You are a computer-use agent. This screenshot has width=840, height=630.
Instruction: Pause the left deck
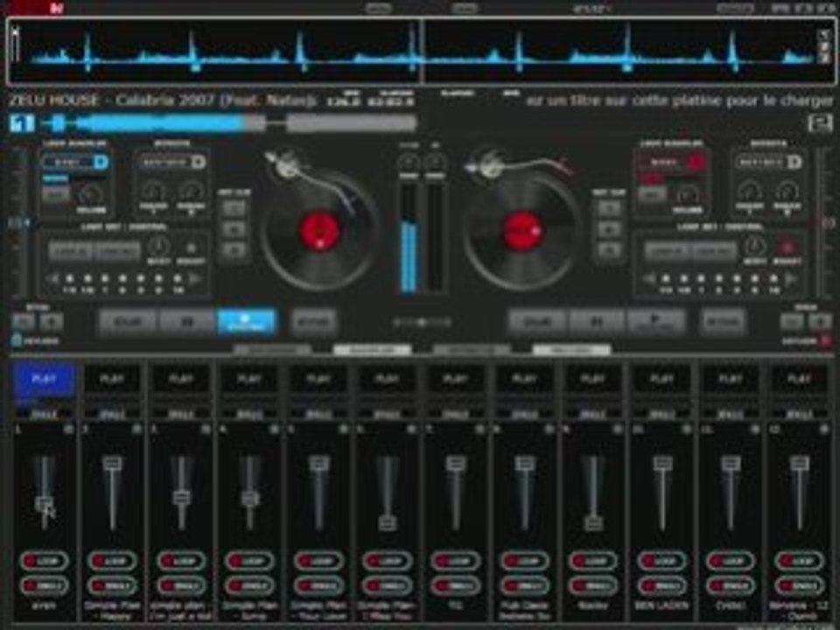[187, 321]
